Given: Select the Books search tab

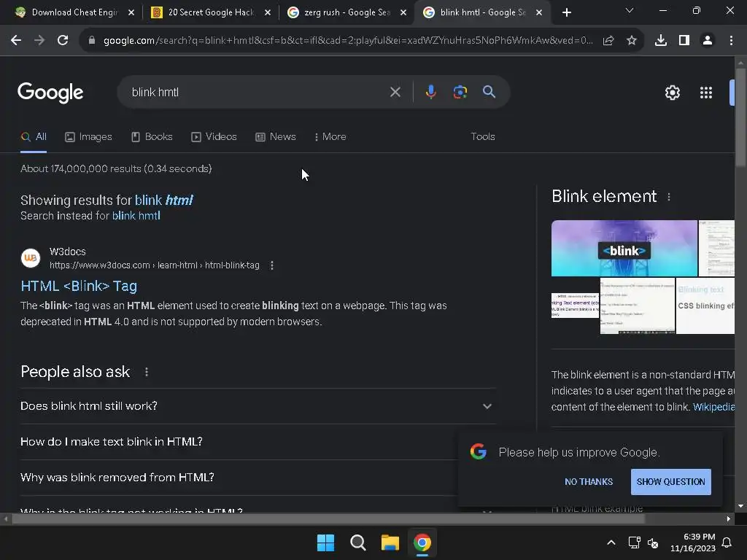Looking at the screenshot, I should [x=152, y=136].
